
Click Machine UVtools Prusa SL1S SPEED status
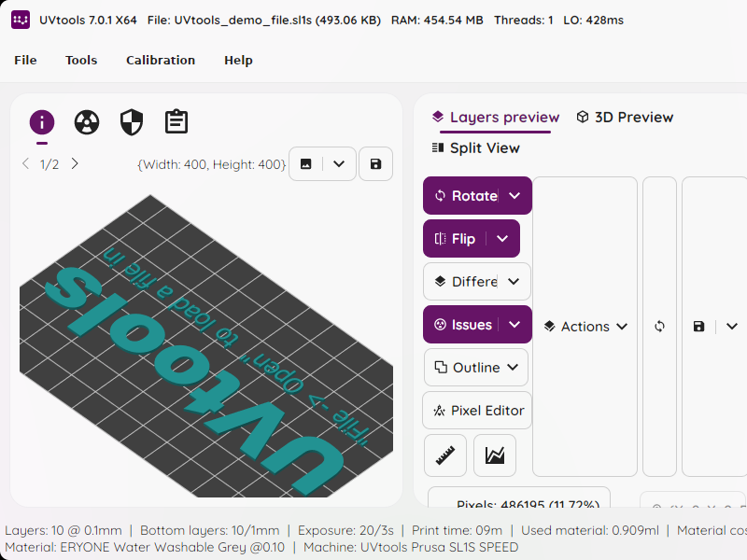pyautogui.click(x=411, y=547)
